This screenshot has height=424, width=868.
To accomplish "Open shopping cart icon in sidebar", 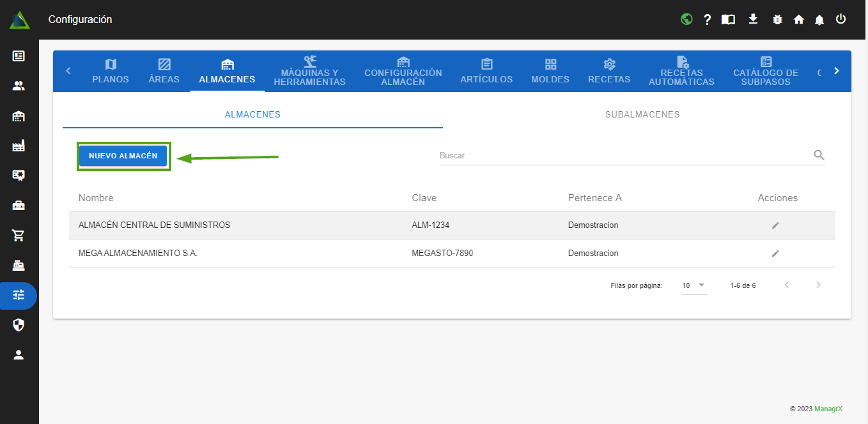I will click(x=19, y=236).
